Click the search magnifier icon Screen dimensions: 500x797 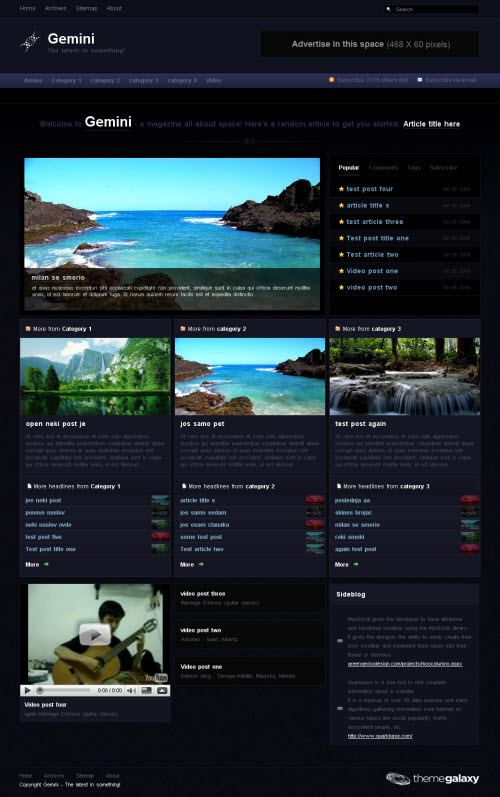point(389,9)
